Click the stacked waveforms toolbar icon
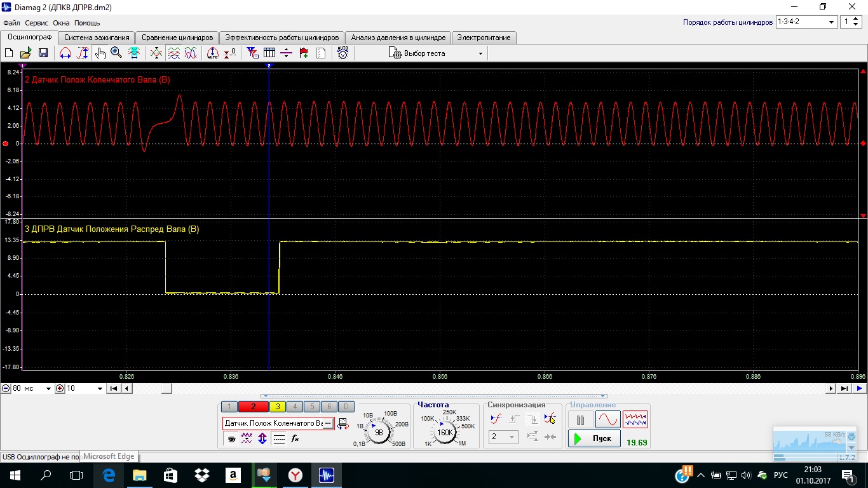Image resolution: width=868 pixels, height=488 pixels. [x=173, y=53]
